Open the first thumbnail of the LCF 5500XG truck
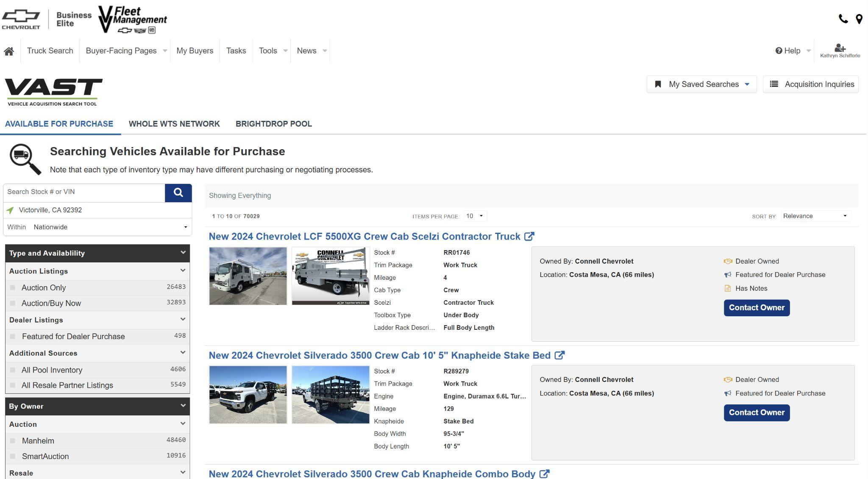The width and height of the screenshot is (868, 479). point(248,276)
